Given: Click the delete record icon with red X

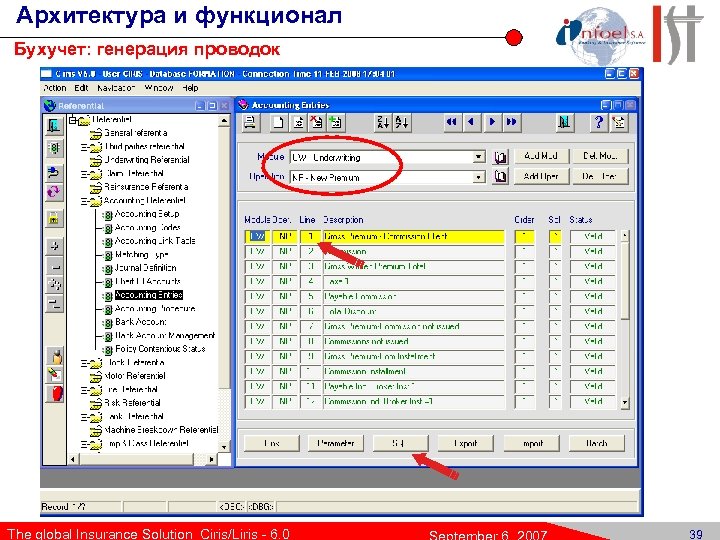Looking at the screenshot, I should 316,123.
